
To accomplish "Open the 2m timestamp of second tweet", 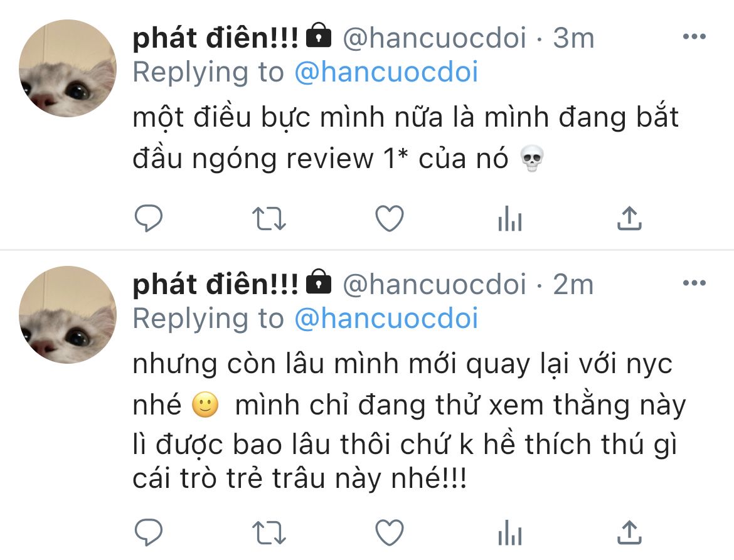I will tap(573, 284).
